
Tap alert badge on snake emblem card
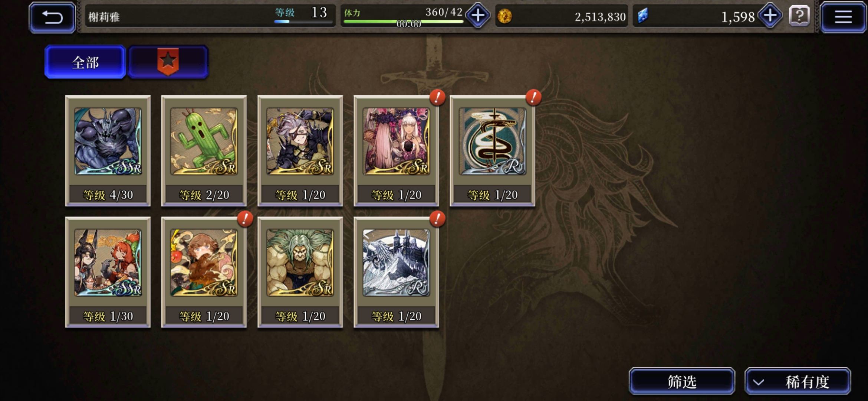pyautogui.click(x=533, y=97)
